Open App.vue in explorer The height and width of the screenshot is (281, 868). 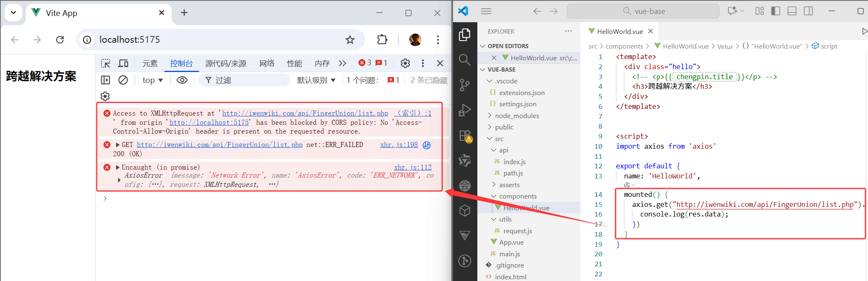(x=511, y=242)
